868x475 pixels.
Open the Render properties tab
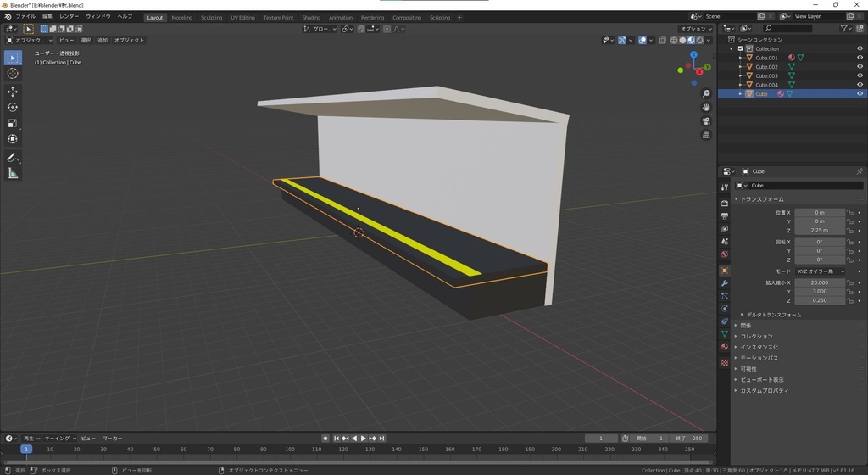725,204
